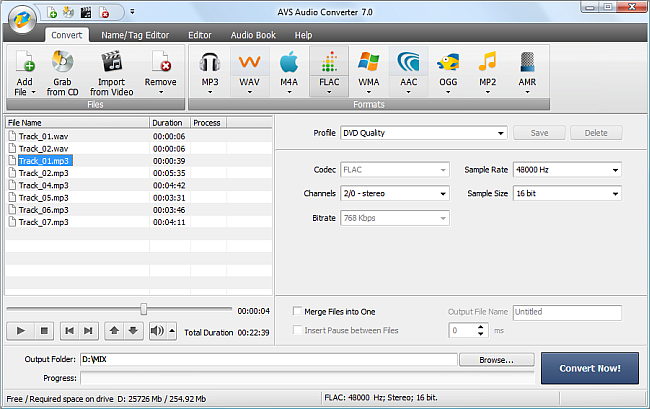Select Track_01.wav in the file list
Image resolution: width=650 pixels, height=409 pixels.
tap(139, 136)
